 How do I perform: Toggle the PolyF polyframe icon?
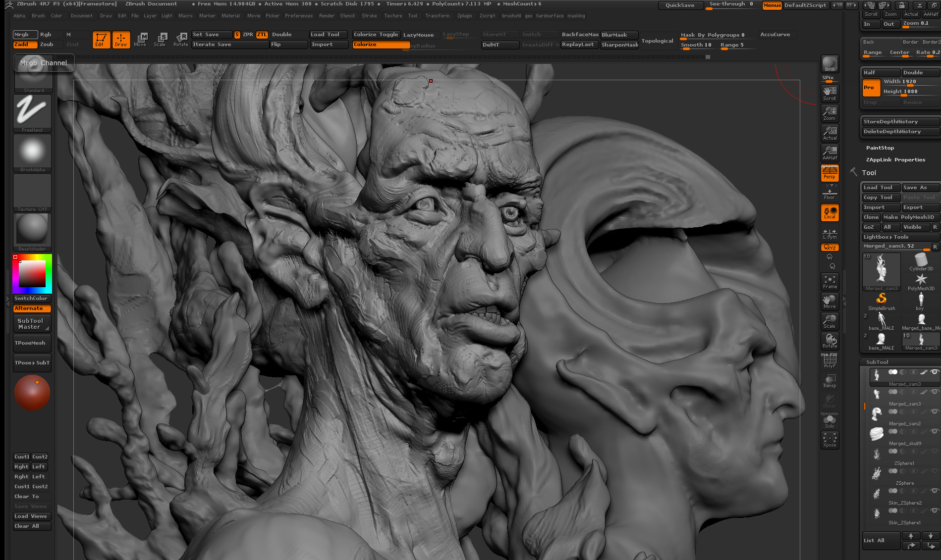[x=830, y=361]
